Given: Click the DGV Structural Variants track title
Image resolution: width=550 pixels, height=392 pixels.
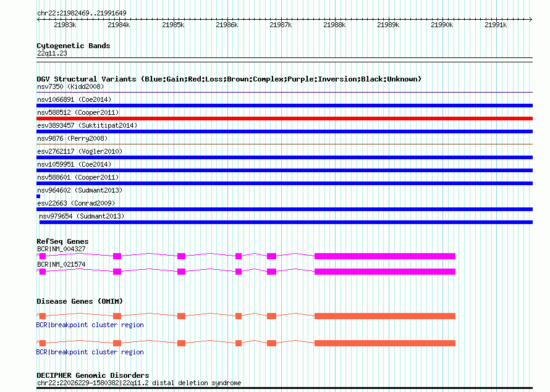Looking at the screenshot, I should (229, 79).
